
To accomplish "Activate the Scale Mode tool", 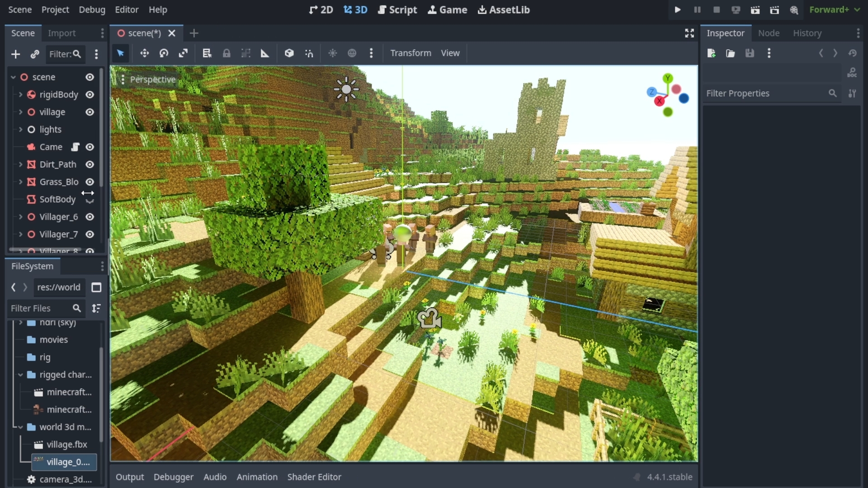I will 183,53.
